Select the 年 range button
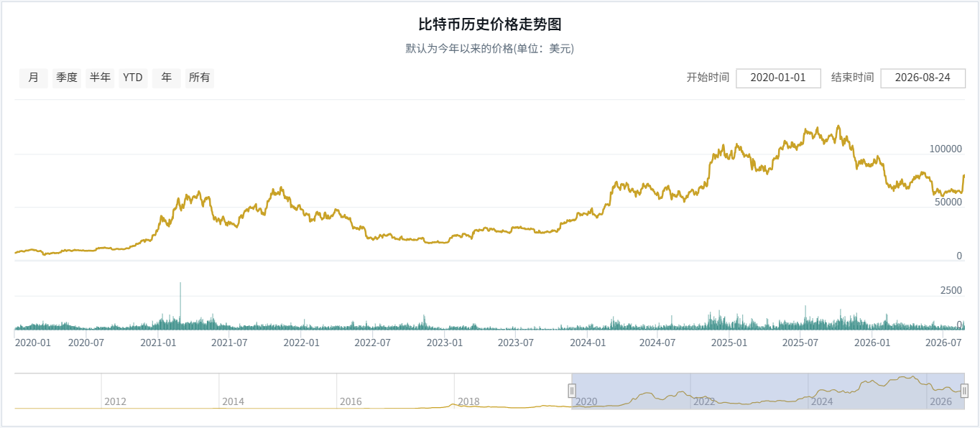Image resolution: width=980 pixels, height=428 pixels. [167, 78]
